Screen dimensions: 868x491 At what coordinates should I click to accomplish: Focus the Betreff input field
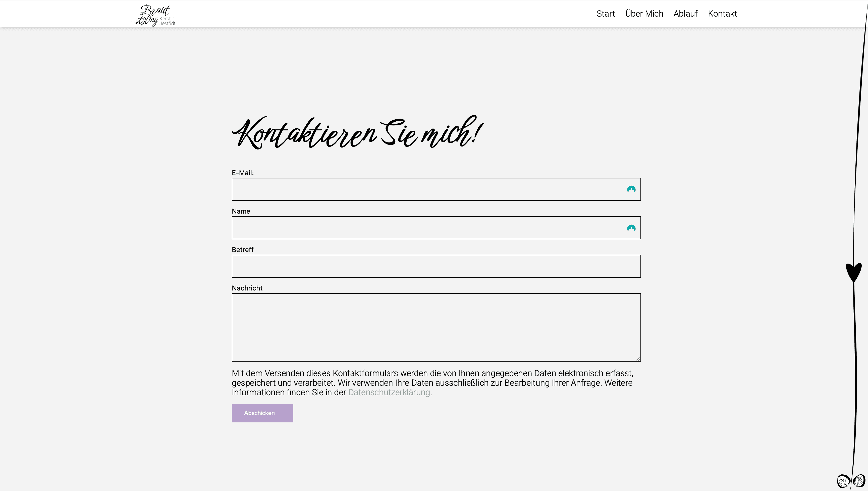(x=436, y=266)
